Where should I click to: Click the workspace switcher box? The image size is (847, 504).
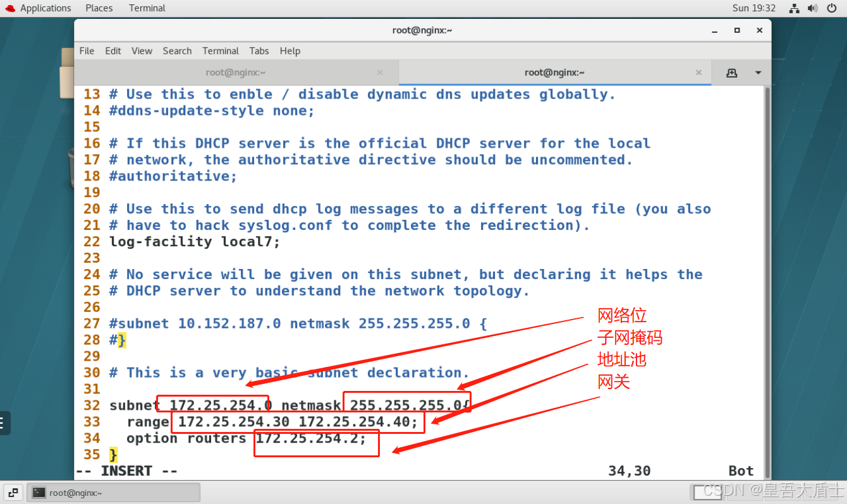(707, 492)
